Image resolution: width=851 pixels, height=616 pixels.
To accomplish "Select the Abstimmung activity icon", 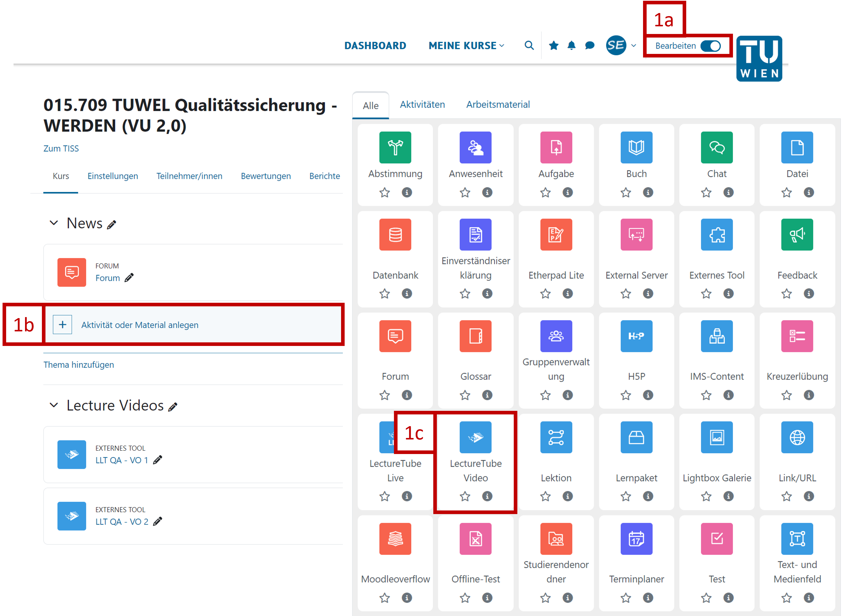I will click(395, 147).
